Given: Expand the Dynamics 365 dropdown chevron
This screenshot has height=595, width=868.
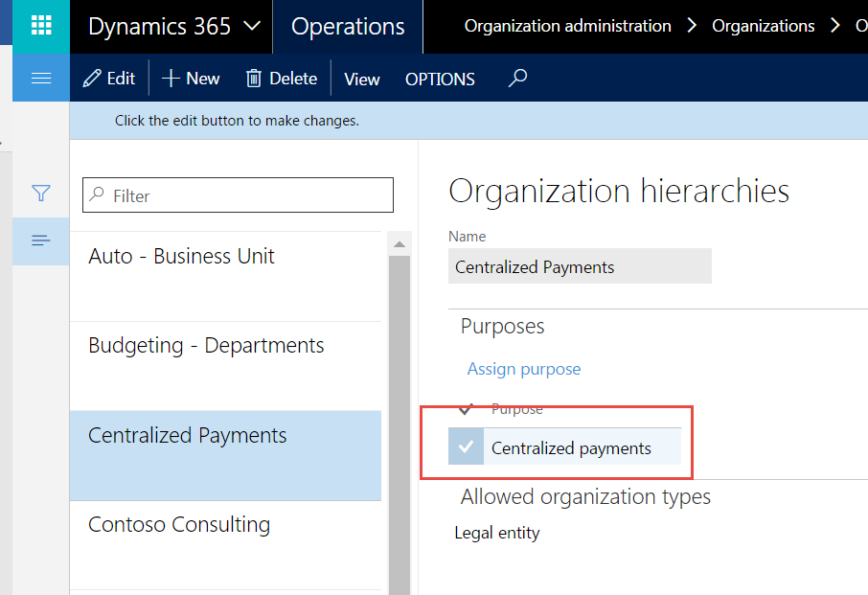Looking at the screenshot, I should [x=252, y=26].
